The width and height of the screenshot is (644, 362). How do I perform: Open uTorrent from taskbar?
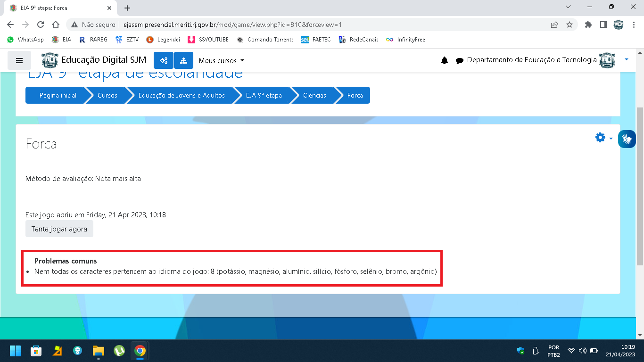pos(119,351)
